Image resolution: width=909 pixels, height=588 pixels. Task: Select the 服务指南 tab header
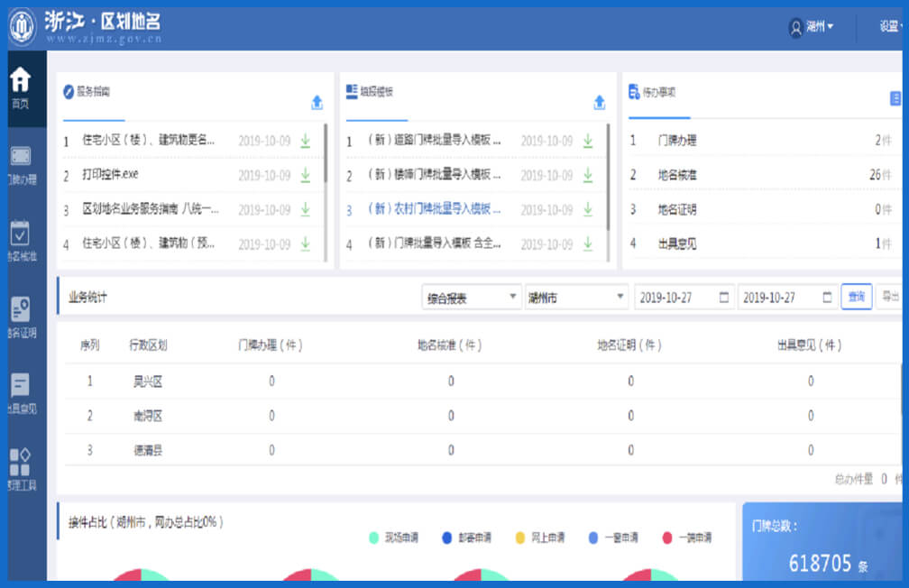pyautogui.click(x=93, y=93)
